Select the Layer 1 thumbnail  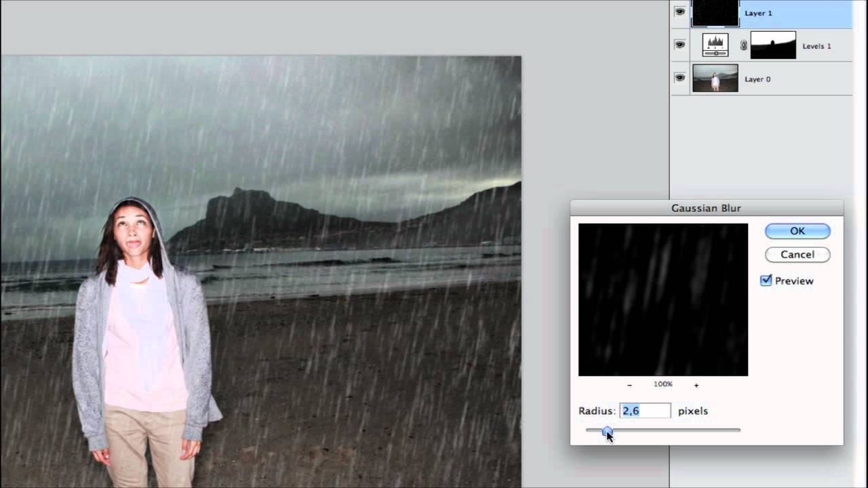(x=715, y=13)
